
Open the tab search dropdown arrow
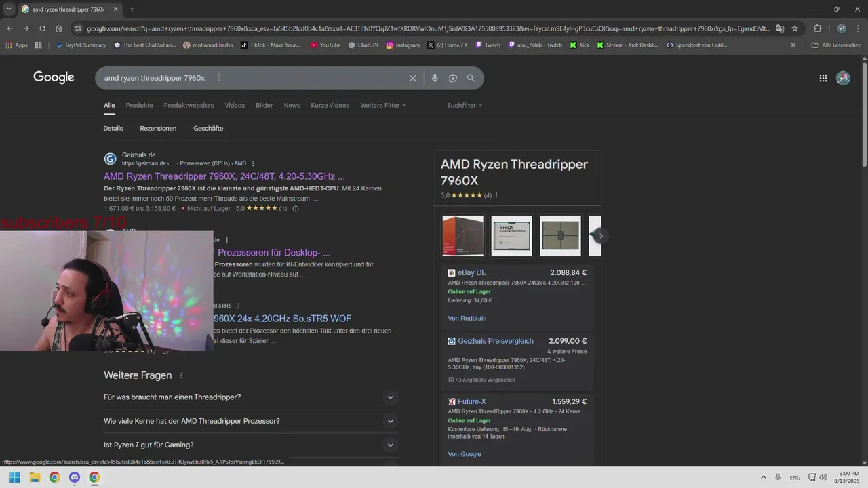9,9
